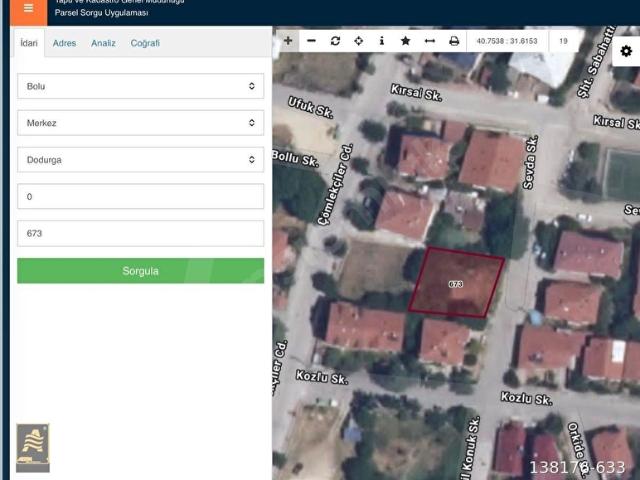Expand the Bolu province dropdown
640x480 pixels.
pyautogui.click(x=140, y=86)
